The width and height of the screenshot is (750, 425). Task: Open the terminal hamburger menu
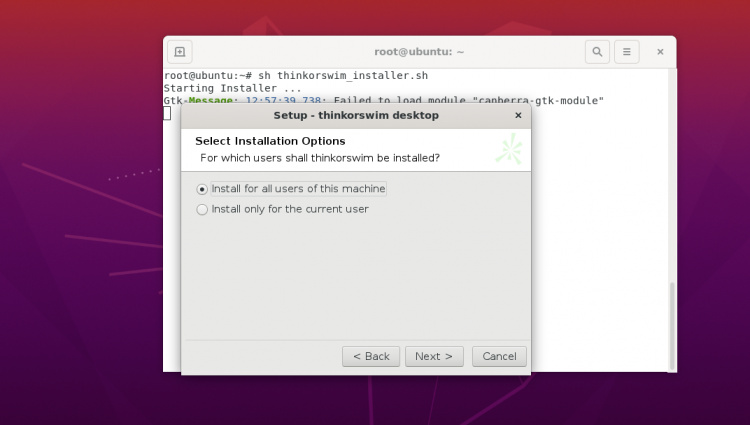[x=626, y=52]
